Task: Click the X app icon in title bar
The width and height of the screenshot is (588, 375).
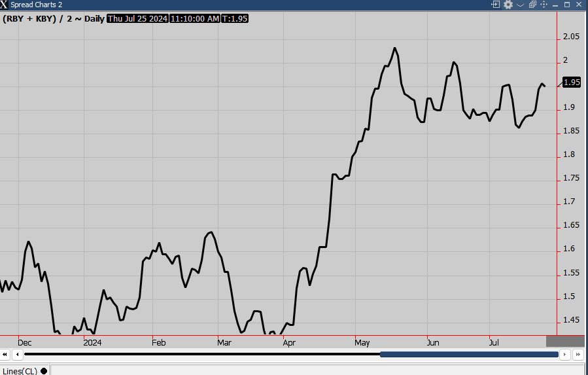Action: [x=4, y=5]
